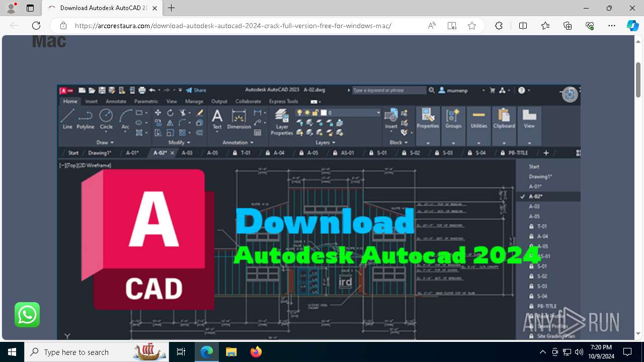Screen dimensions: 644x362
Task: Enter Immersive Reader mode
Action: [452, 26]
